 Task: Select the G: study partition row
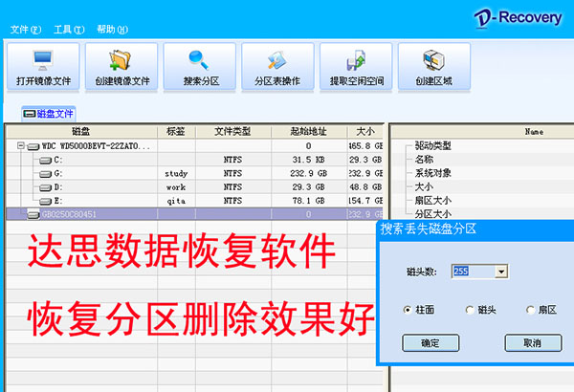pyautogui.click(x=194, y=173)
